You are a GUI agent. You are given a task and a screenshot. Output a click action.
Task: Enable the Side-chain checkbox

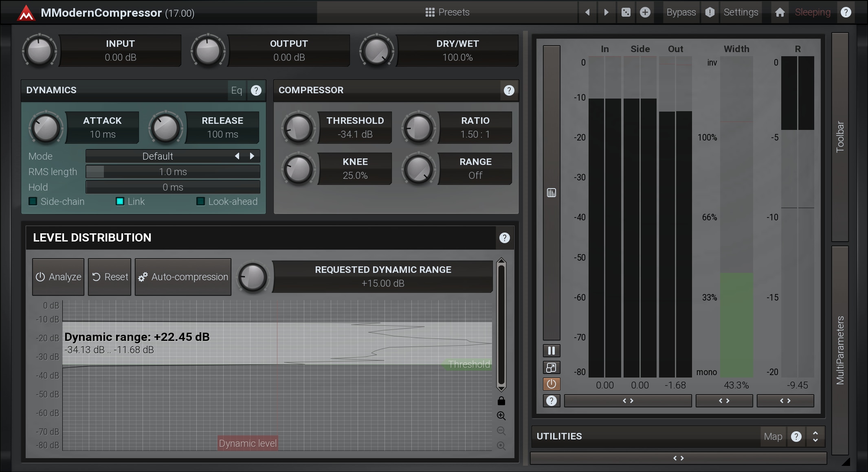click(33, 202)
